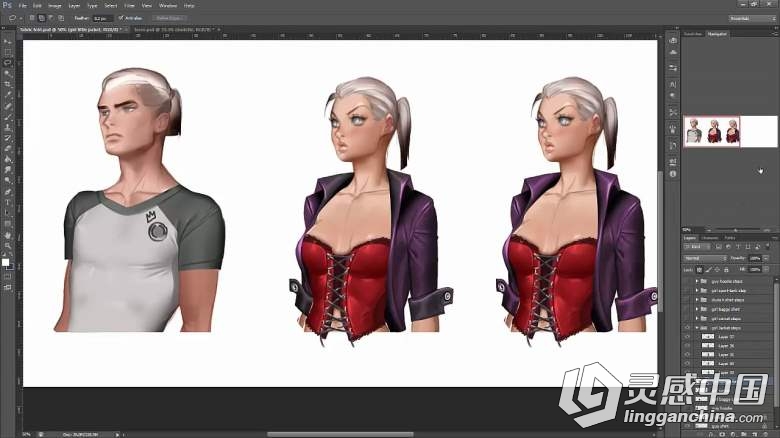The image size is (780, 438).
Task: Select the Dodge tool
Action: tap(7, 181)
